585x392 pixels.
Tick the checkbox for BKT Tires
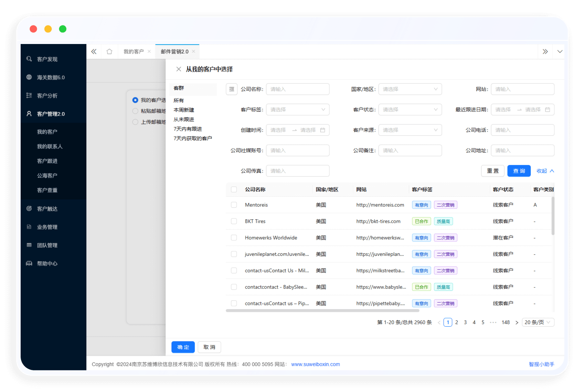234,221
